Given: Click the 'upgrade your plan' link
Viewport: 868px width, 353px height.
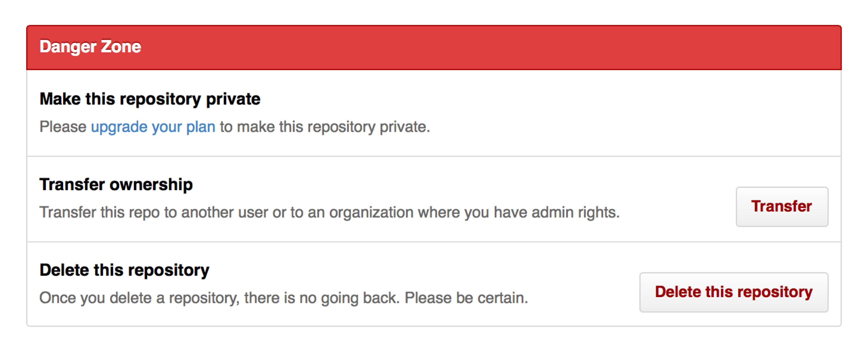Looking at the screenshot, I should coord(153,127).
